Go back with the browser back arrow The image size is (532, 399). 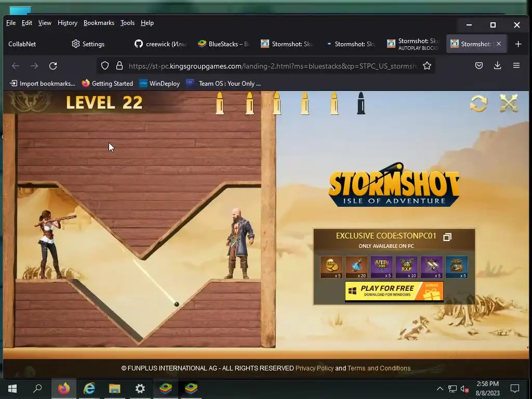pyautogui.click(x=16, y=66)
